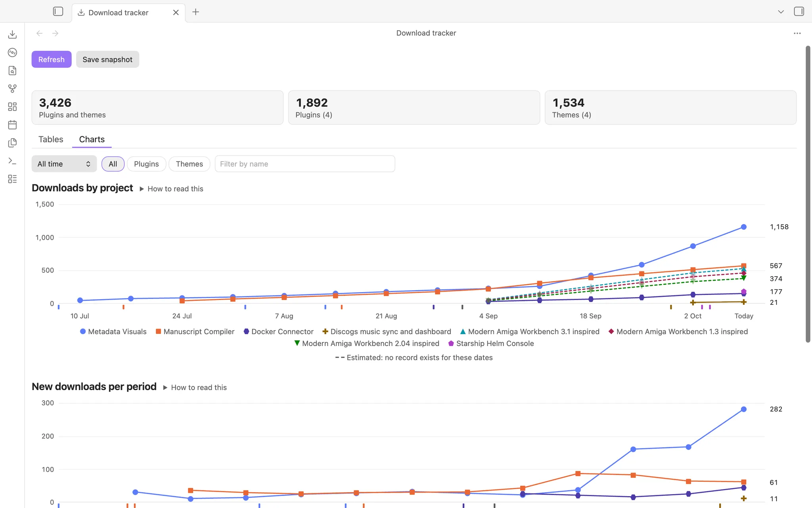The image size is (812, 508).
Task: Open the tab list chevron dropdown
Action: coord(781,12)
